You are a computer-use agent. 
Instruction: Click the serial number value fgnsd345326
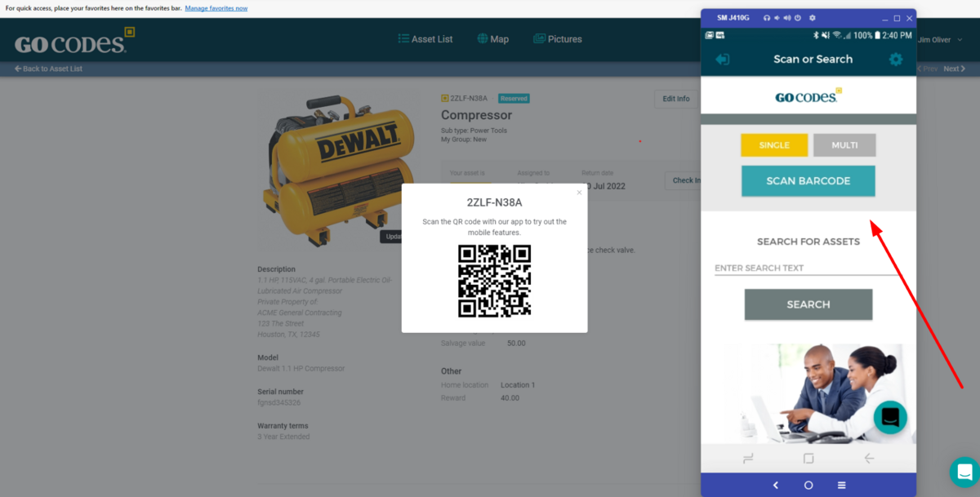click(279, 403)
